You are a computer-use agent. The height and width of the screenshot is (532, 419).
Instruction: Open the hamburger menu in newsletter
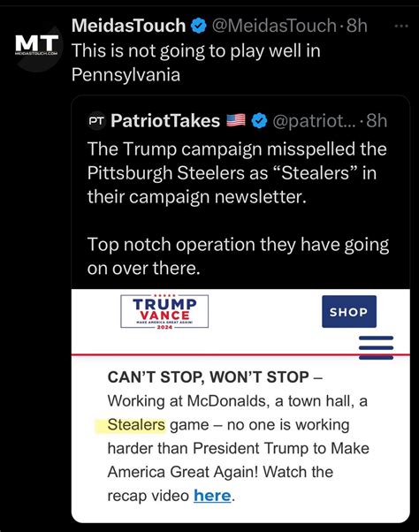[x=377, y=347]
